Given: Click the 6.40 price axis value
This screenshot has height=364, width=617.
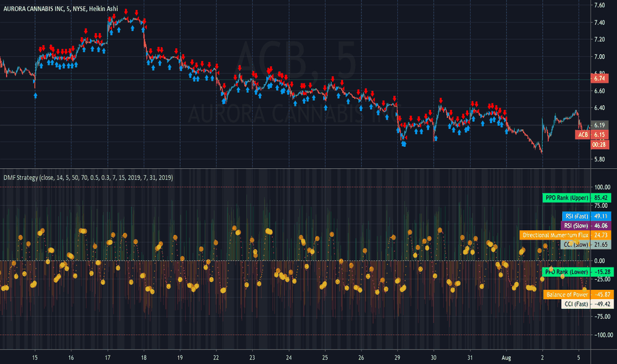Looking at the screenshot, I should click(599, 107).
